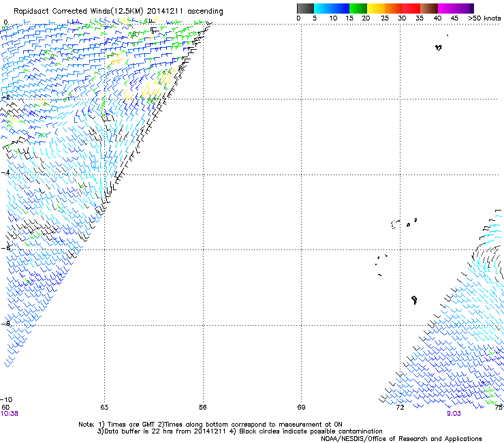
Task: Click the NOAA/NESDIS Office of Research credit line
Action: click(x=401, y=439)
